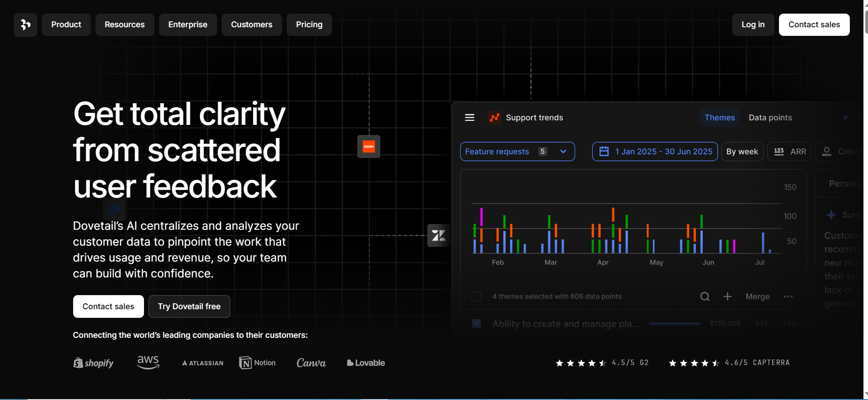The height and width of the screenshot is (400, 868).
Task: Click the Try Dovetail free button
Action: (x=189, y=306)
